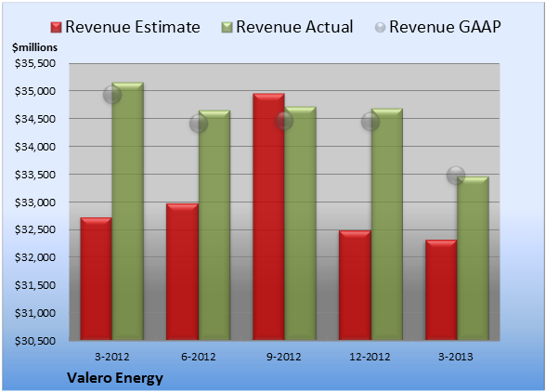Click the green actual bar for 6-2012
The image size is (546, 392).
click(x=214, y=225)
